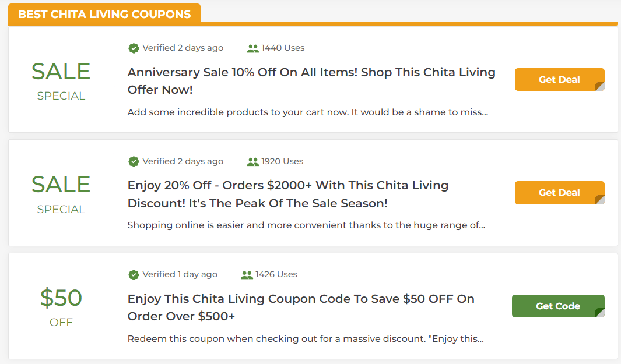This screenshot has height=364, width=621.
Task: Click the green Get Code button
Action: [x=558, y=306]
